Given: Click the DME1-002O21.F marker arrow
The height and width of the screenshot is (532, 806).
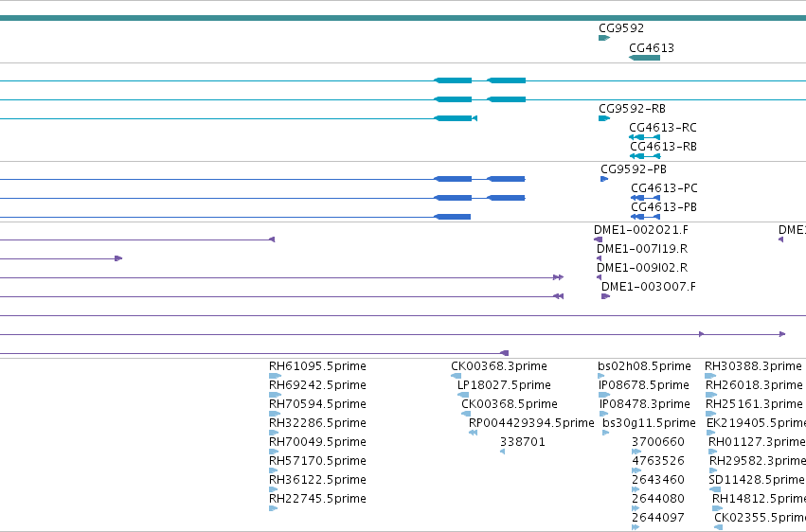Looking at the screenshot, I should 598,239.
